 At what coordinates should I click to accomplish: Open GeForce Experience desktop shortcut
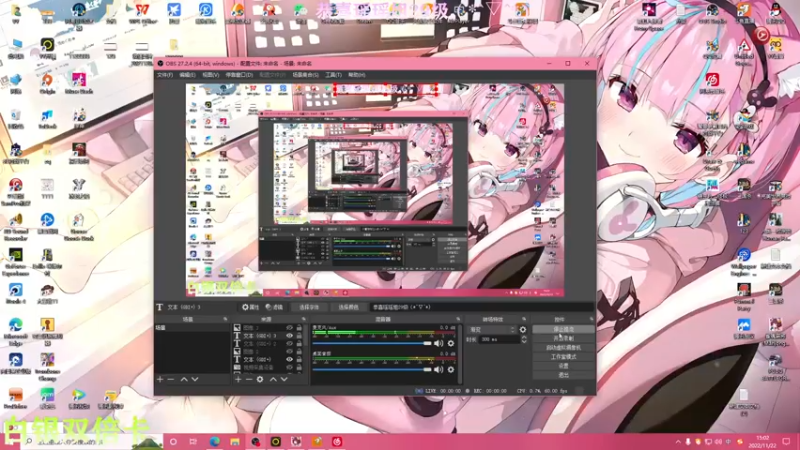tap(15, 262)
